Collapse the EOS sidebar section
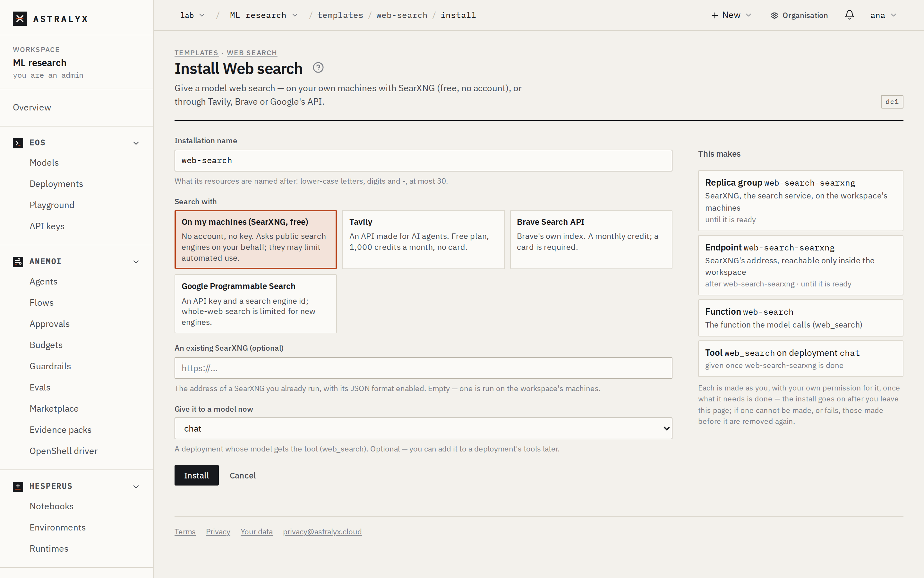 [136, 143]
